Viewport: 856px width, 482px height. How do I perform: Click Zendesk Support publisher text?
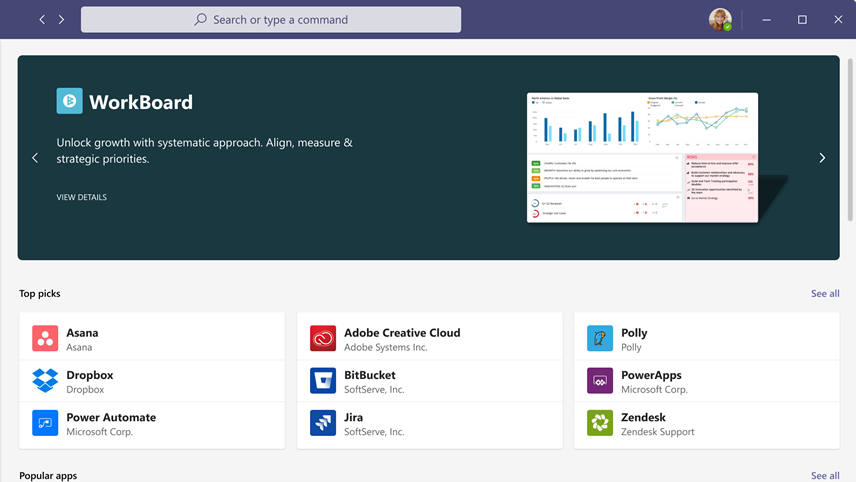pyautogui.click(x=657, y=431)
